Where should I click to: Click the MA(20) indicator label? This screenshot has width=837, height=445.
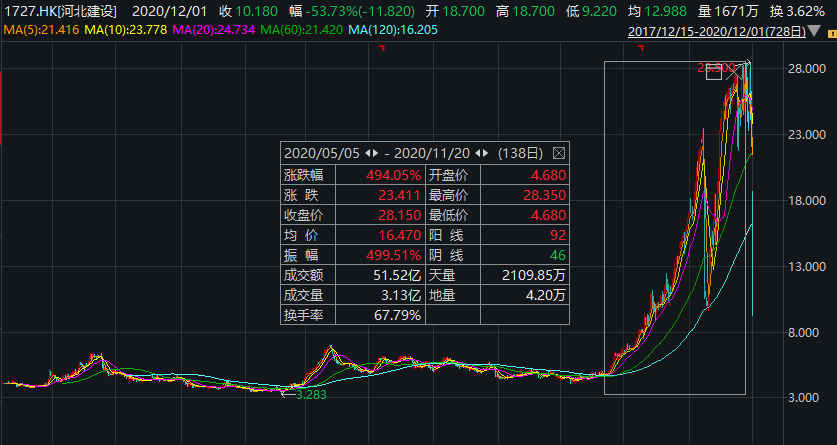pyautogui.click(x=211, y=30)
